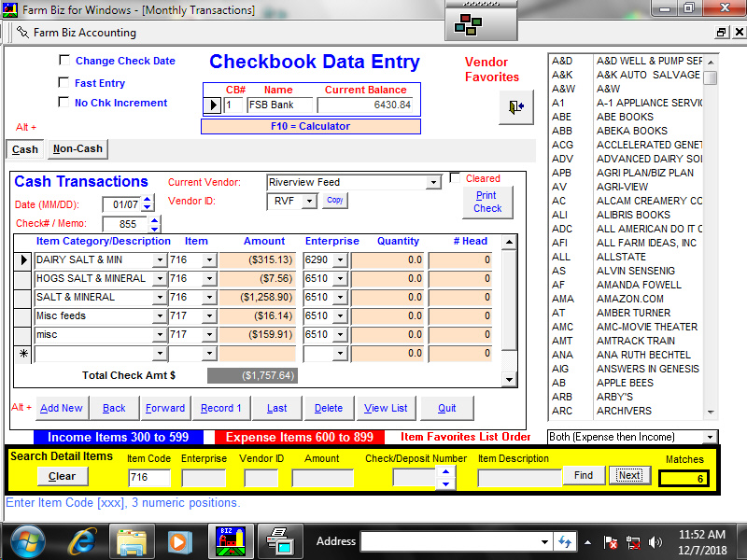This screenshot has width=747, height=560.
Task: Expand the Current Vendor dropdown
Action: point(433,182)
